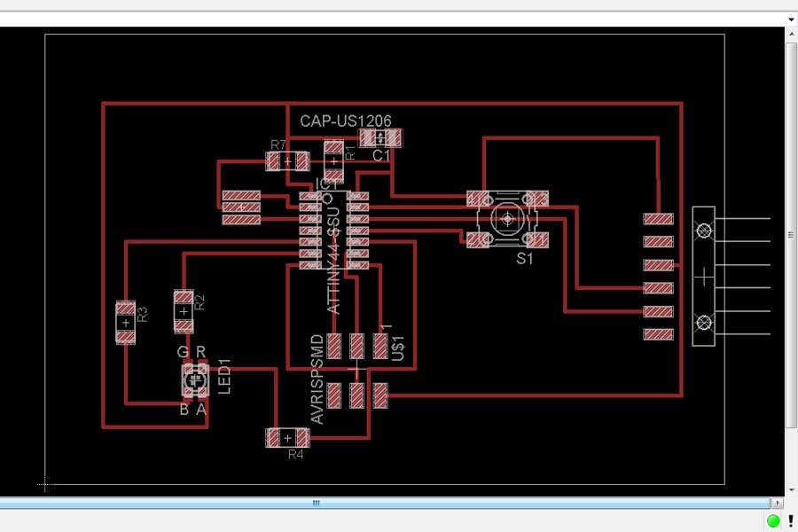
Task: Select resistor R2 at its origin cross
Action: pos(184,311)
